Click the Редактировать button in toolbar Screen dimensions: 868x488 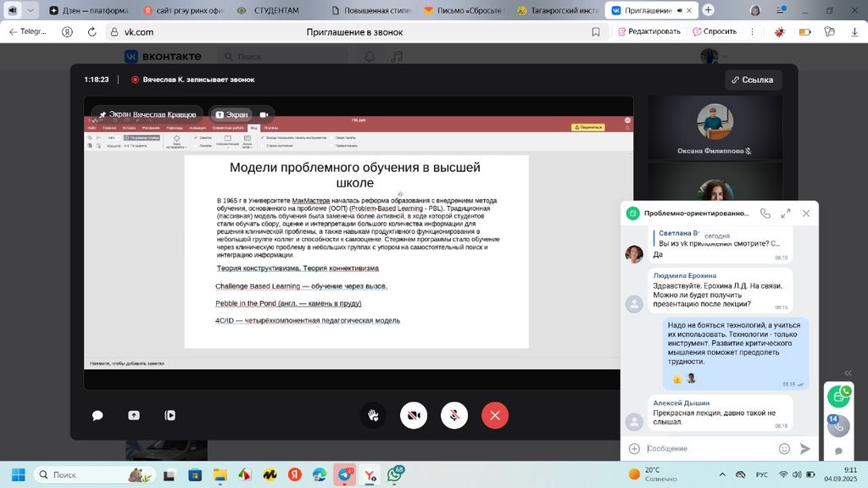tap(649, 31)
